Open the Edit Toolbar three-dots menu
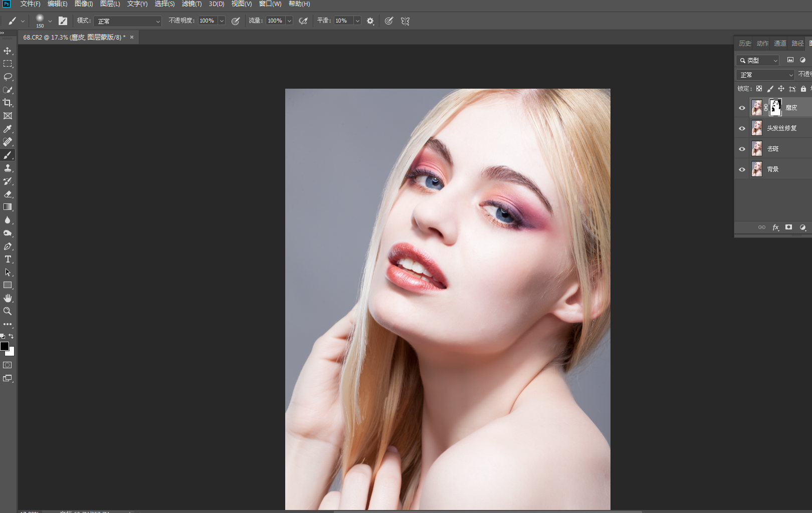The height and width of the screenshot is (513, 812). click(8, 324)
